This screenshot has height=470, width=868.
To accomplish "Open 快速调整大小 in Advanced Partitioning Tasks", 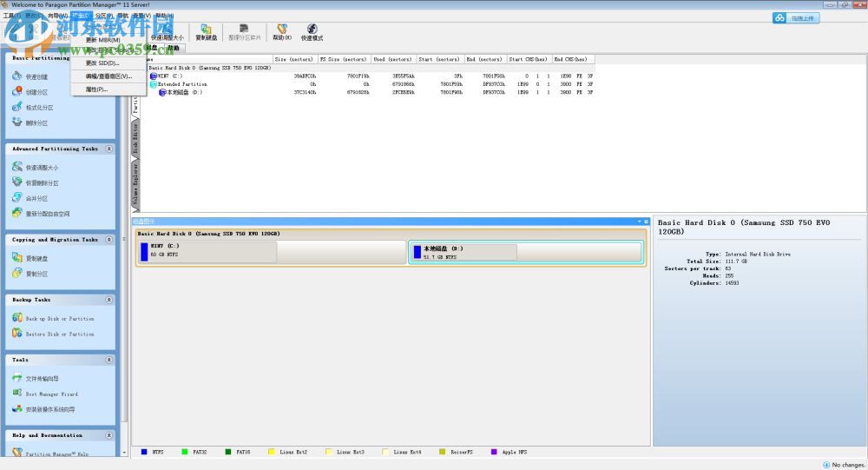I will (36, 168).
